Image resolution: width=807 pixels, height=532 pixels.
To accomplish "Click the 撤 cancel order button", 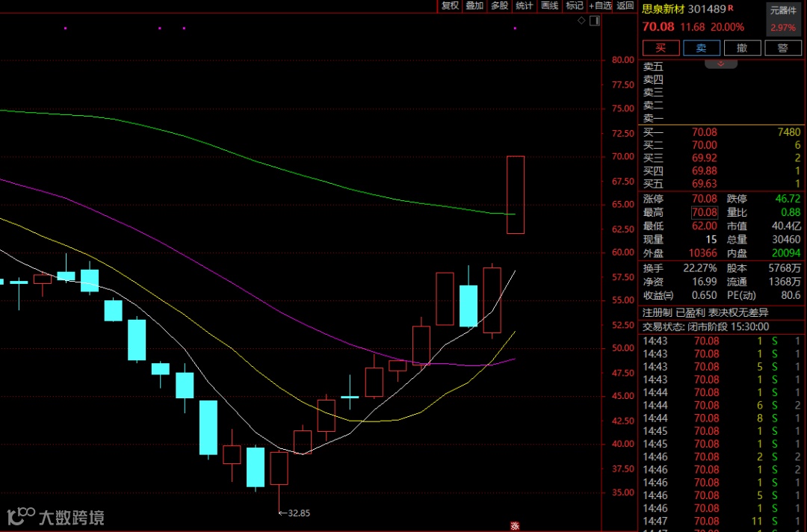I will (x=742, y=48).
